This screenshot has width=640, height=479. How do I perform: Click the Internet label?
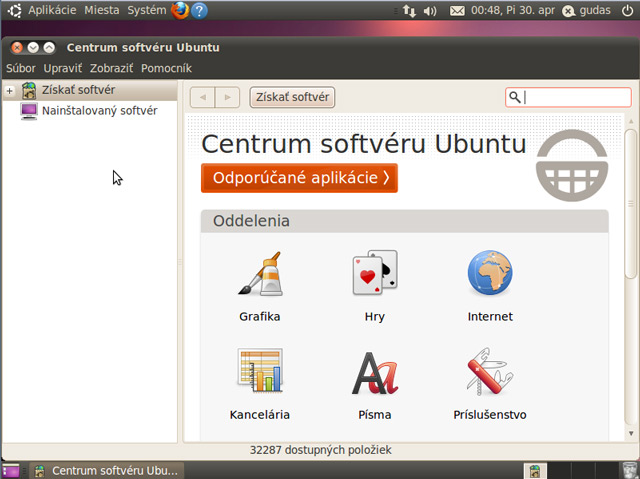tap(490, 317)
